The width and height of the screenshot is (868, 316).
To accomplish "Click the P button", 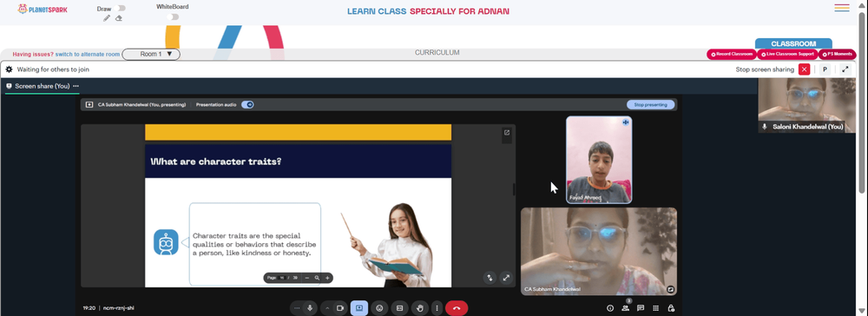I will click(825, 69).
